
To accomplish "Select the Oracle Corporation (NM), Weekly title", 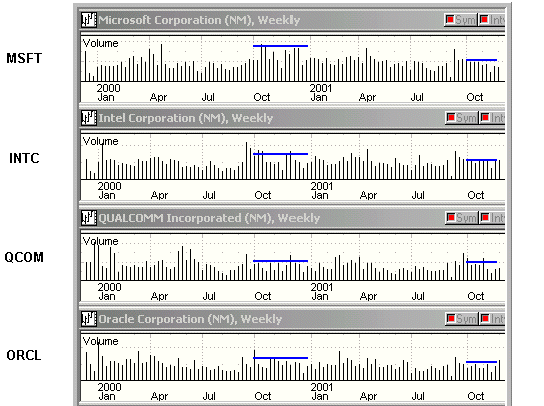I will coord(190,319).
